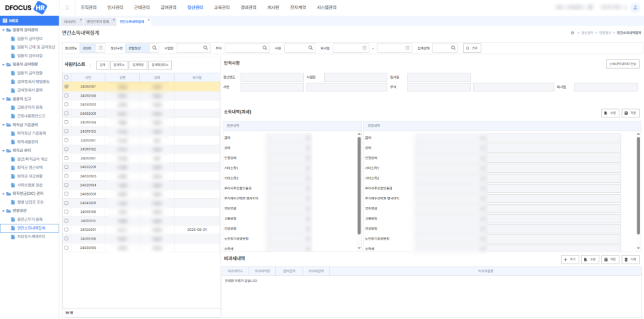Viewport: 644px width, 319px height.
Task: Open the 정산연도 calendar picker icon
Action: (x=101, y=48)
